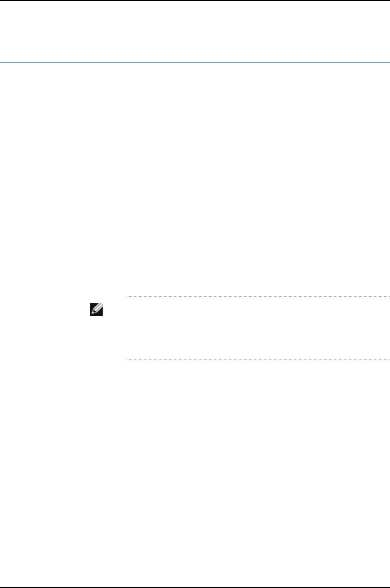Click the teal rule under the header
390x588 pixels.
[195, 63]
